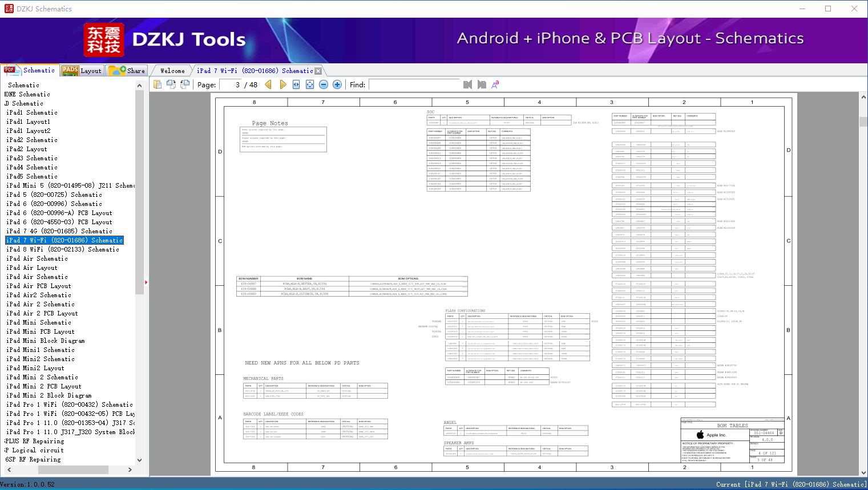
Task: Close the iPad 7 Wi-Fi Schematic tab
Action: coord(318,71)
